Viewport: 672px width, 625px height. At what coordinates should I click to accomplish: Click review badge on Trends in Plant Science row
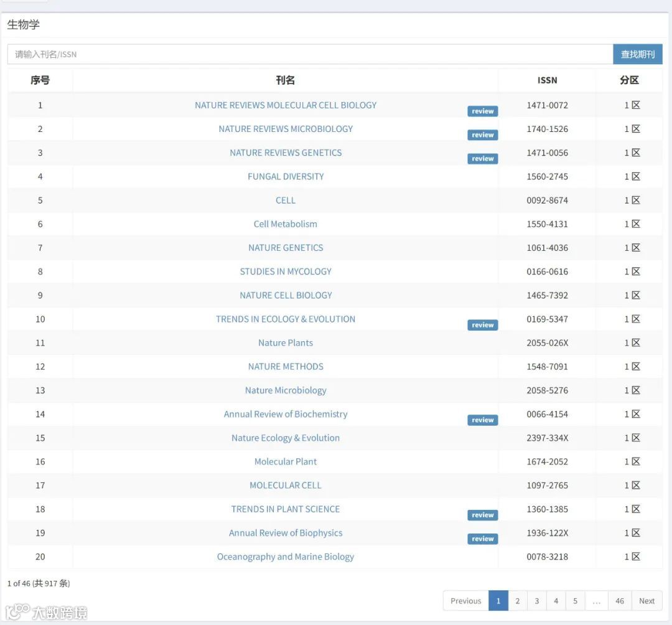(483, 515)
